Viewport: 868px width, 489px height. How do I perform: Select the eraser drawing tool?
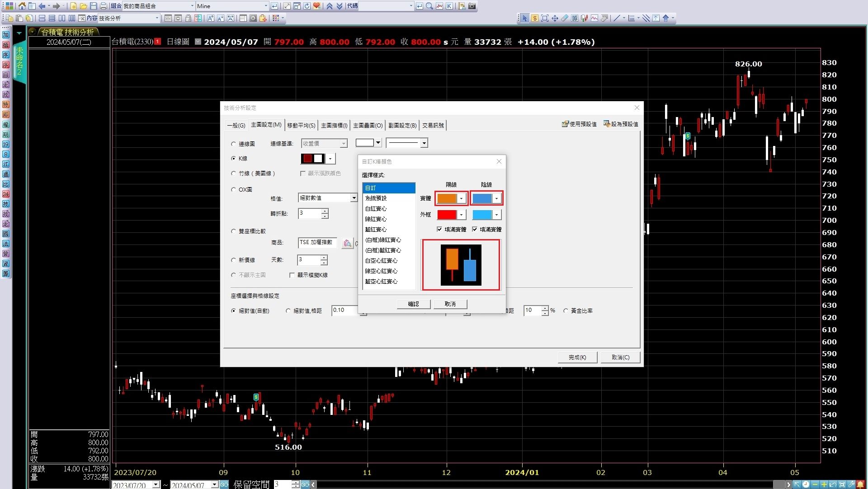565,18
